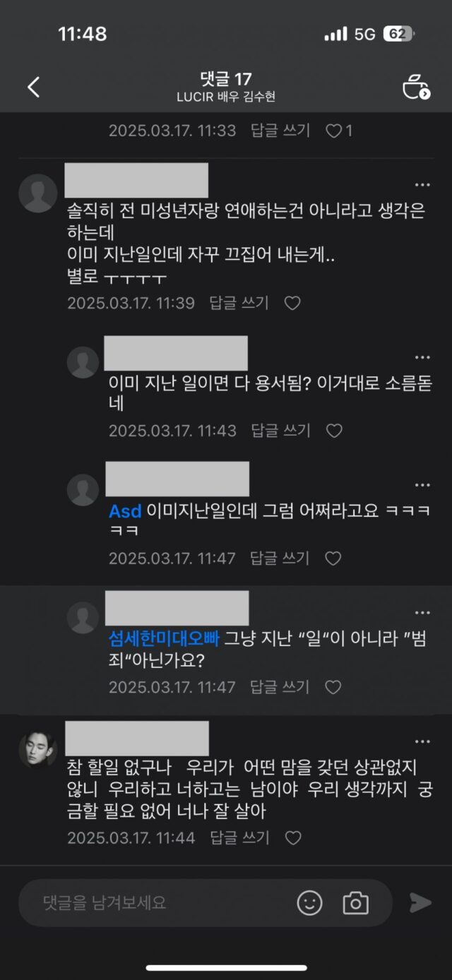The height and width of the screenshot is (980, 452).
Task: Tap the heart with count 1 at top
Action: 338,131
